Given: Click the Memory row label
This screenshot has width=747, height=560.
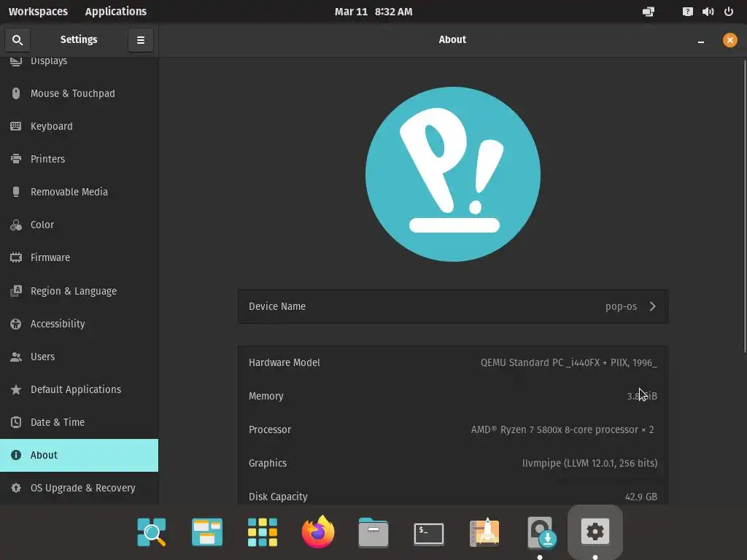Looking at the screenshot, I should [x=266, y=396].
